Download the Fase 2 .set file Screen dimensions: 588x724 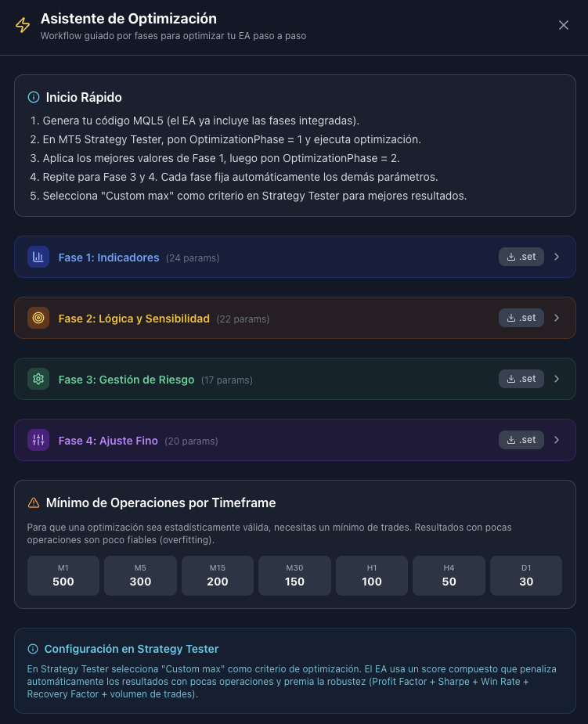(x=521, y=318)
